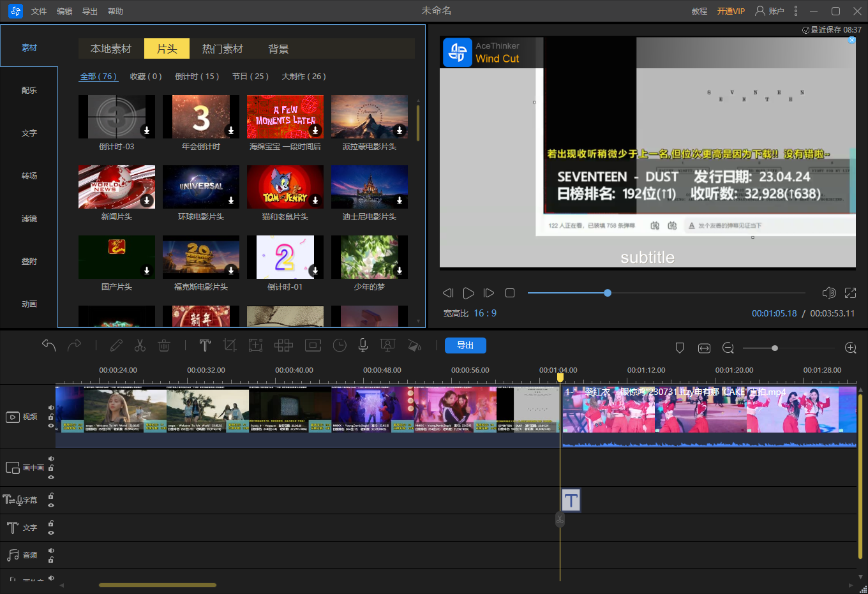Lock the 文字 track

[x=51, y=523]
